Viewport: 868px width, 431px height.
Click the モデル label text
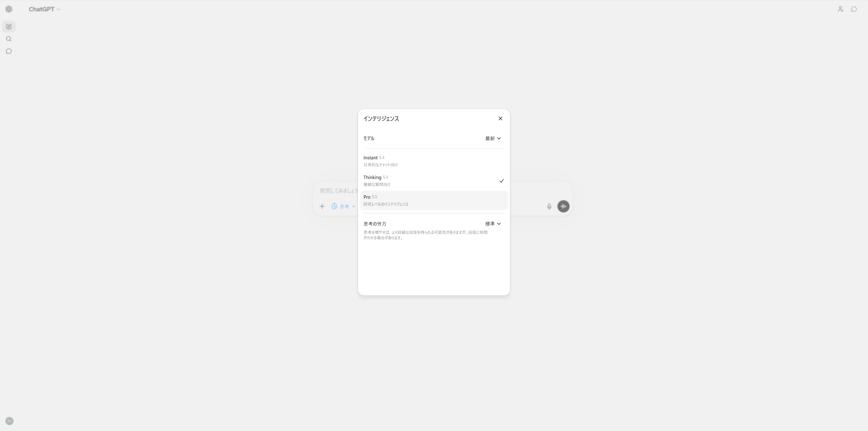coord(369,138)
